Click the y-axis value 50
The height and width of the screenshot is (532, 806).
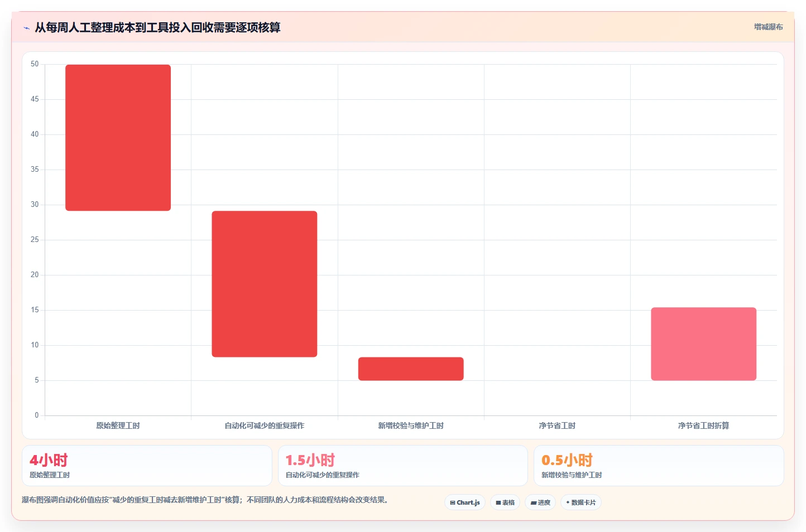35,64
